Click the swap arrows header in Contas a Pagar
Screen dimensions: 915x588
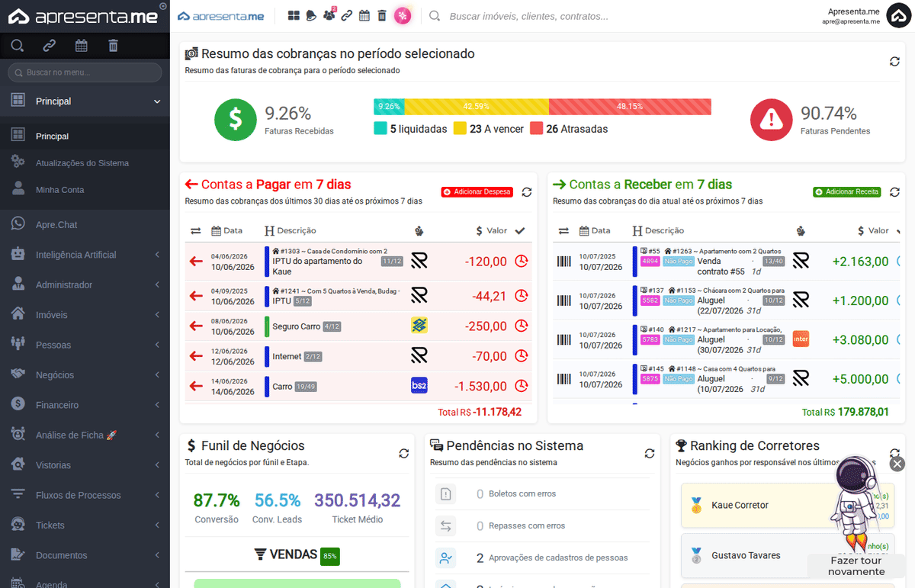pos(196,230)
